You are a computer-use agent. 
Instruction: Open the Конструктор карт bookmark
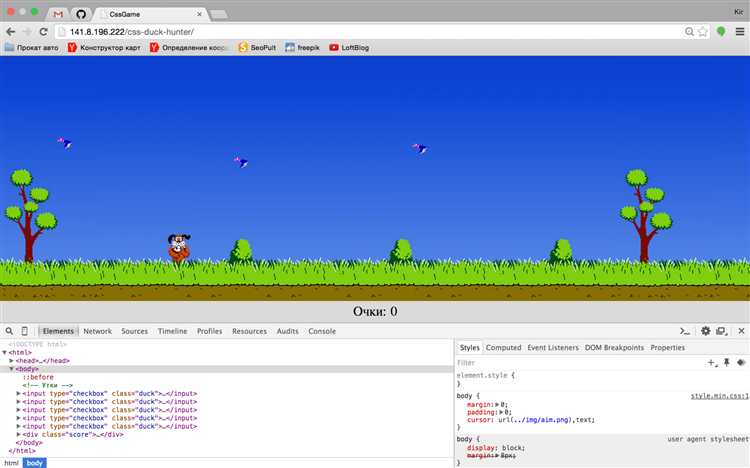[104, 47]
